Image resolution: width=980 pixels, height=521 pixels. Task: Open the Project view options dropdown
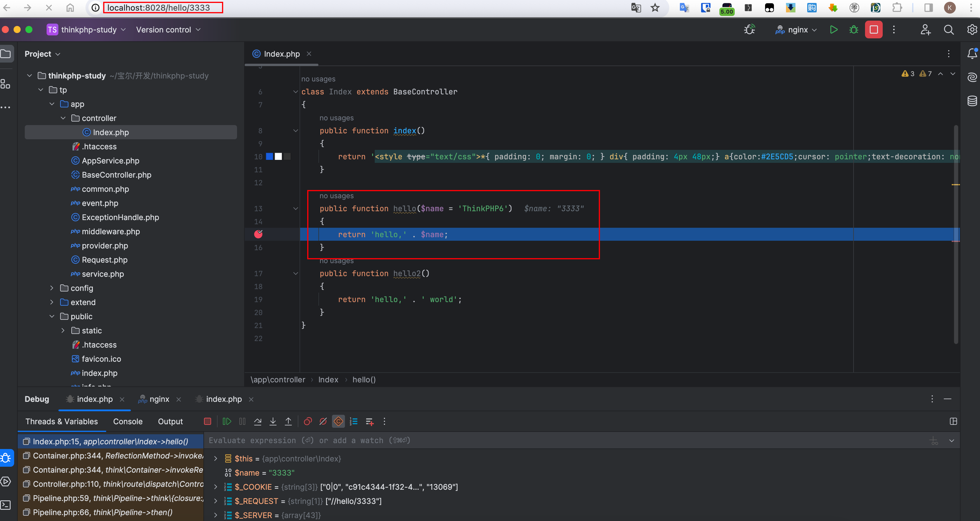42,54
